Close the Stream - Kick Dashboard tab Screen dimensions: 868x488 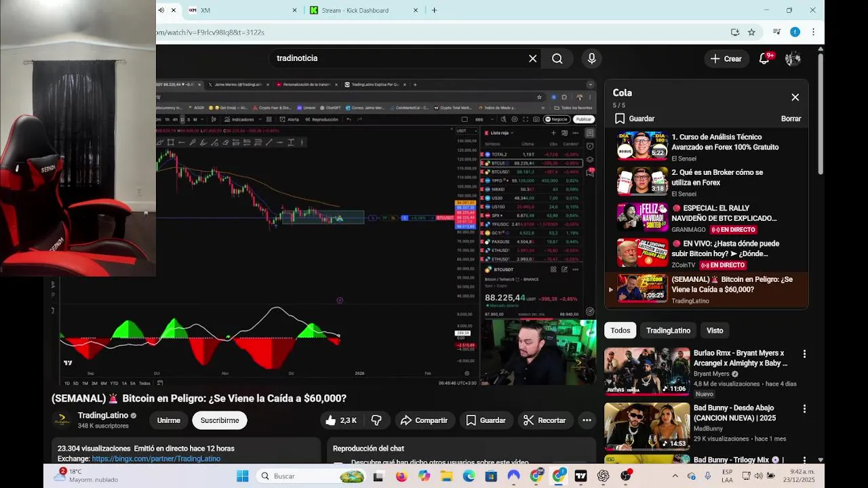click(x=416, y=10)
